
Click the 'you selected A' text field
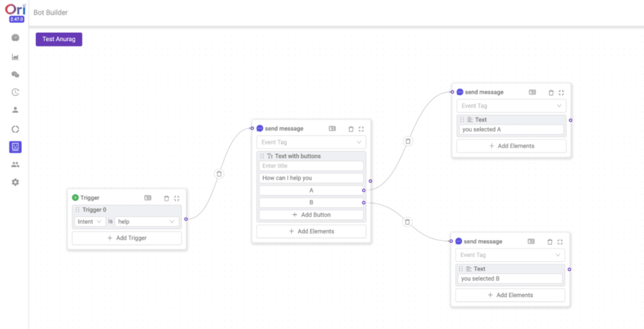pos(511,130)
